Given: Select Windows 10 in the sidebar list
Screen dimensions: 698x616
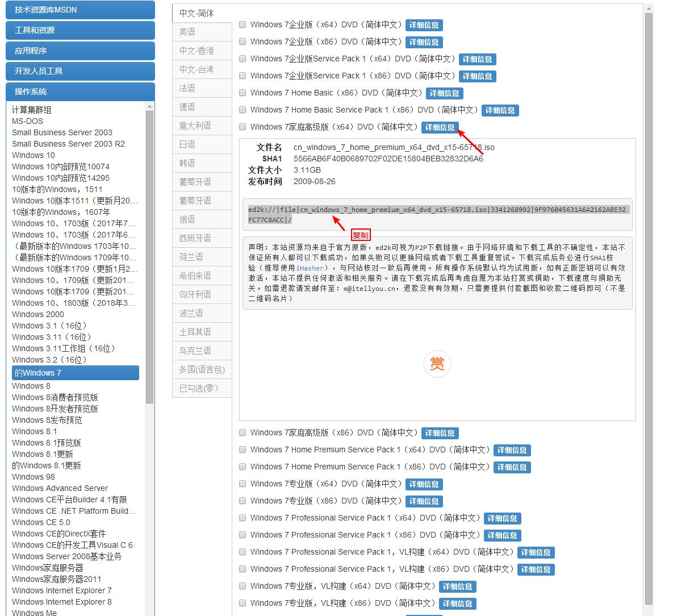Looking at the screenshot, I should pyautogui.click(x=35, y=155).
